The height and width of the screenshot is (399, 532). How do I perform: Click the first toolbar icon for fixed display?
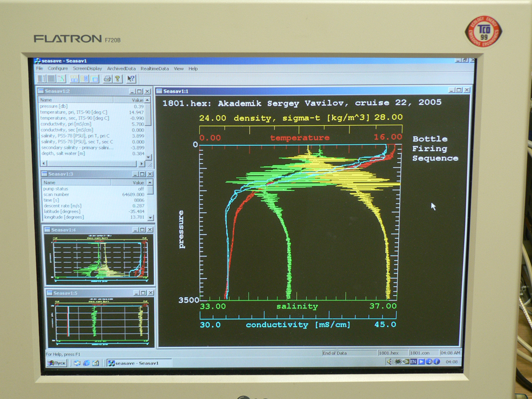click(43, 79)
